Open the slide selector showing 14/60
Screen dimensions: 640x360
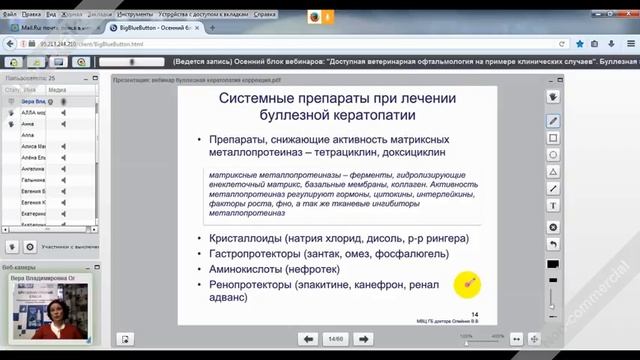click(x=336, y=339)
